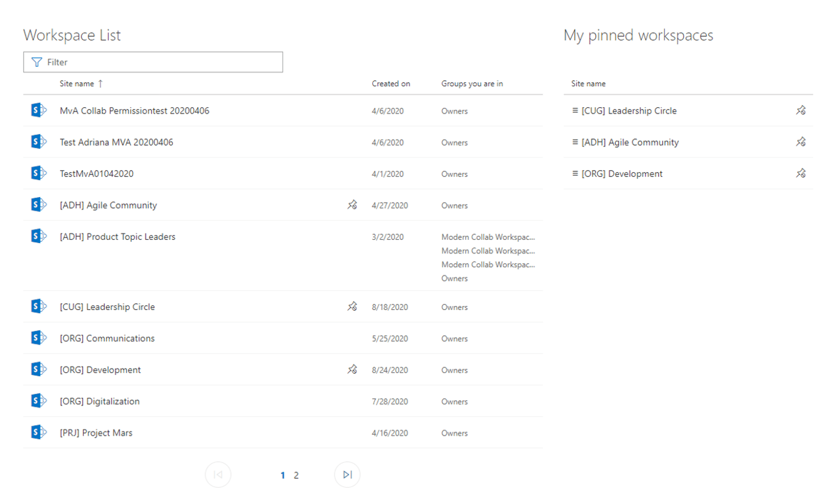834x504 pixels.
Task: Open [CUG] Leadership Circle in Workspace List
Action: (x=107, y=307)
